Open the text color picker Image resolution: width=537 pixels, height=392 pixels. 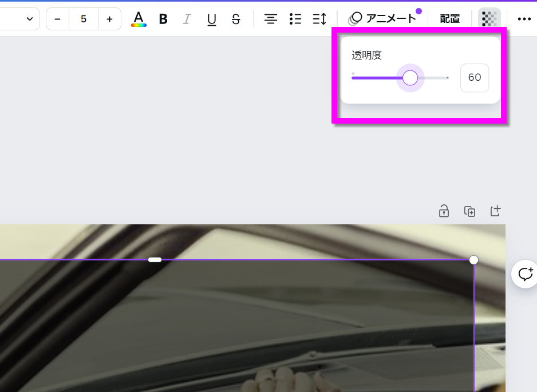point(139,19)
